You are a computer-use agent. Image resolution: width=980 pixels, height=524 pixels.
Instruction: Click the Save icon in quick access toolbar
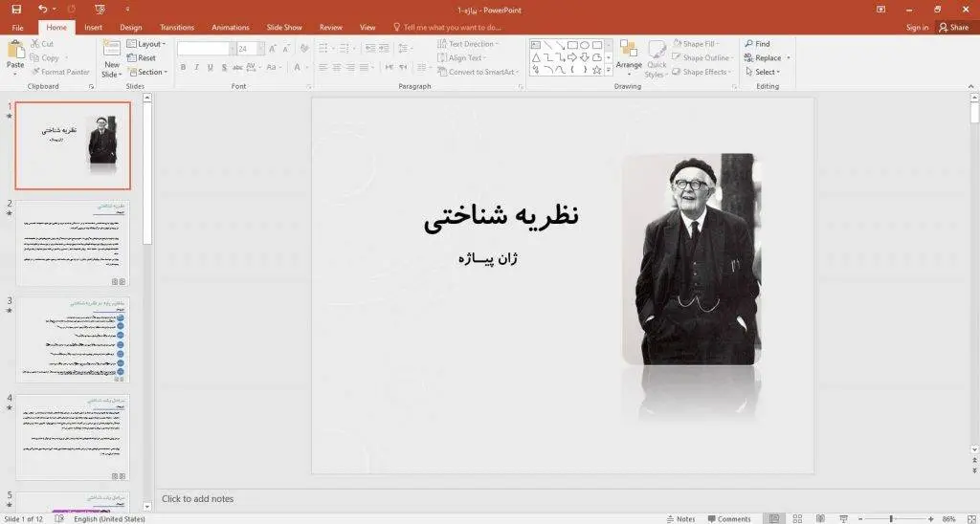(x=16, y=10)
